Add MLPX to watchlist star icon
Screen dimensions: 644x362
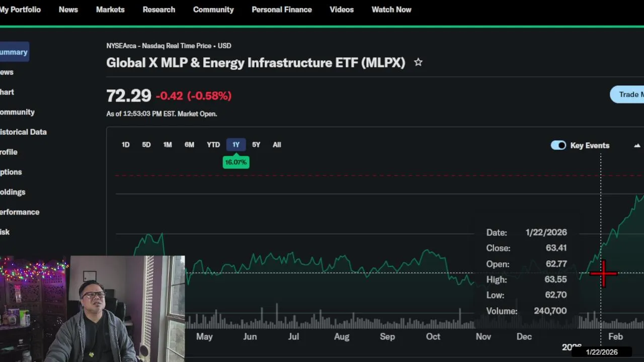pyautogui.click(x=418, y=62)
